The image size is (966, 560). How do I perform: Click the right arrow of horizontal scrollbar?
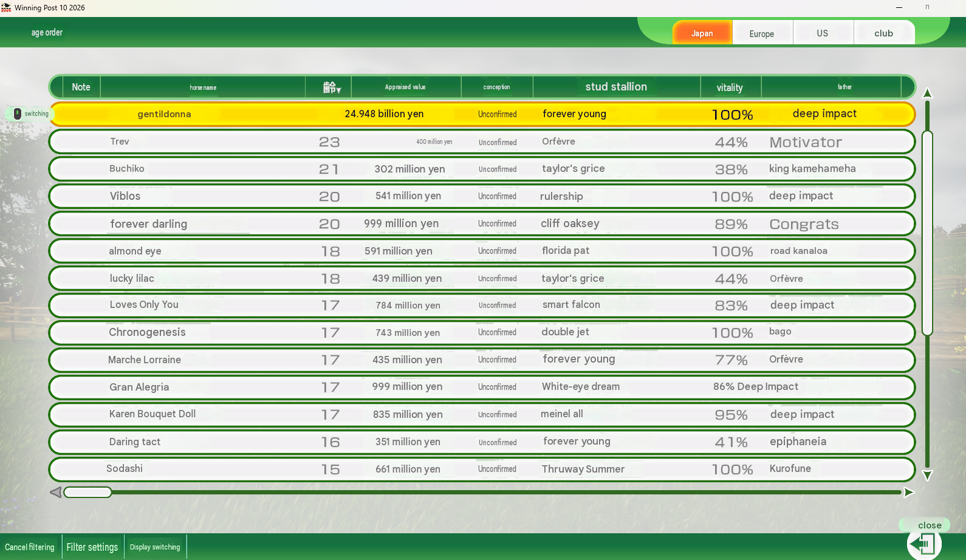(x=909, y=492)
